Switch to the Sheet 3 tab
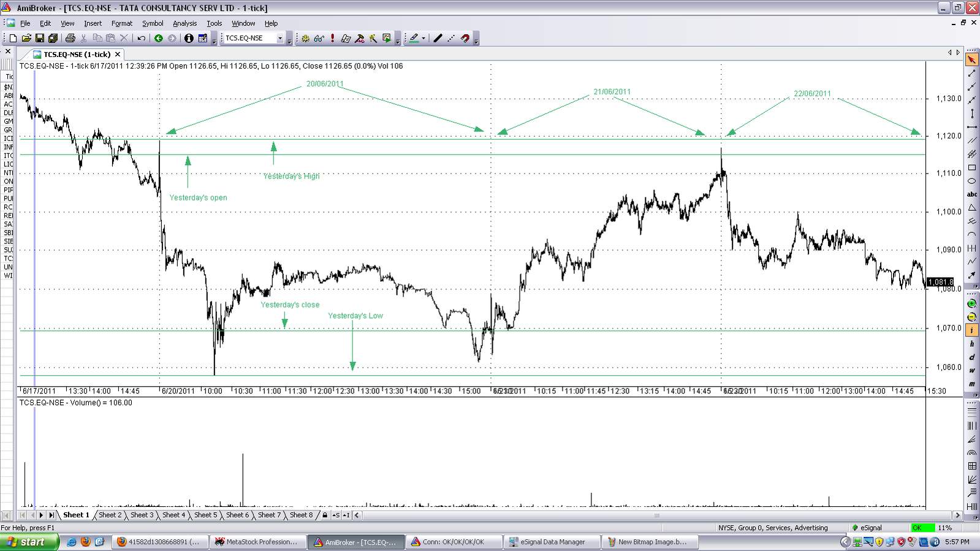This screenshot has width=980, height=551. (142, 515)
